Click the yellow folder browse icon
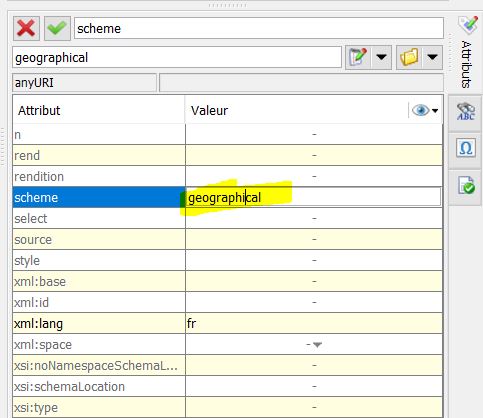 pyautogui.click(x=409, y=57)
